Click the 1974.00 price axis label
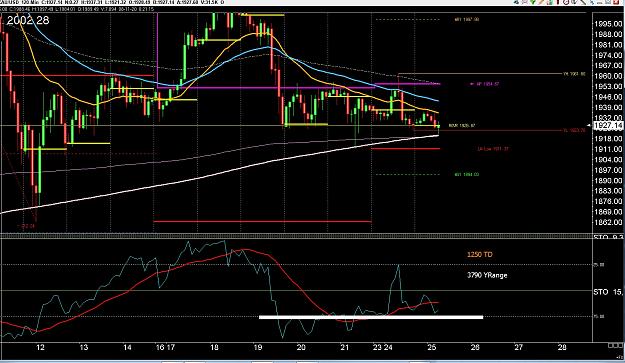The height and width of the screenshot is (363, 625). coord(608,55)
